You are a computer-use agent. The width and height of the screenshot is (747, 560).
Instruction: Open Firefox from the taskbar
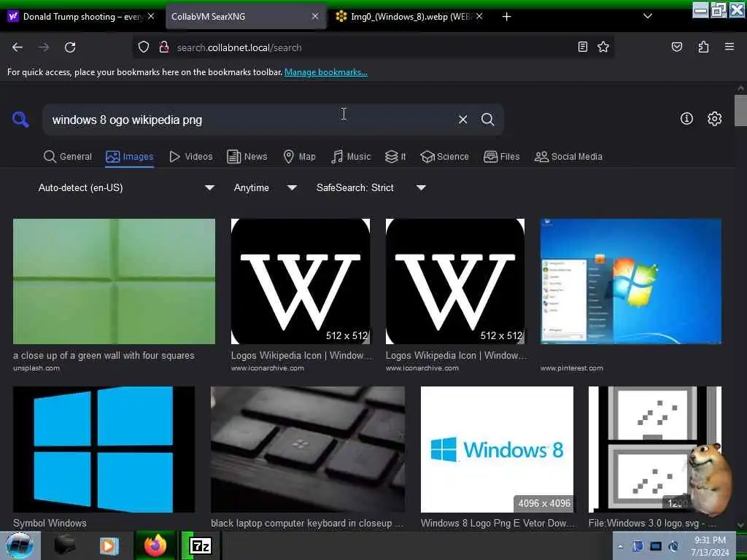coord(155,545)
